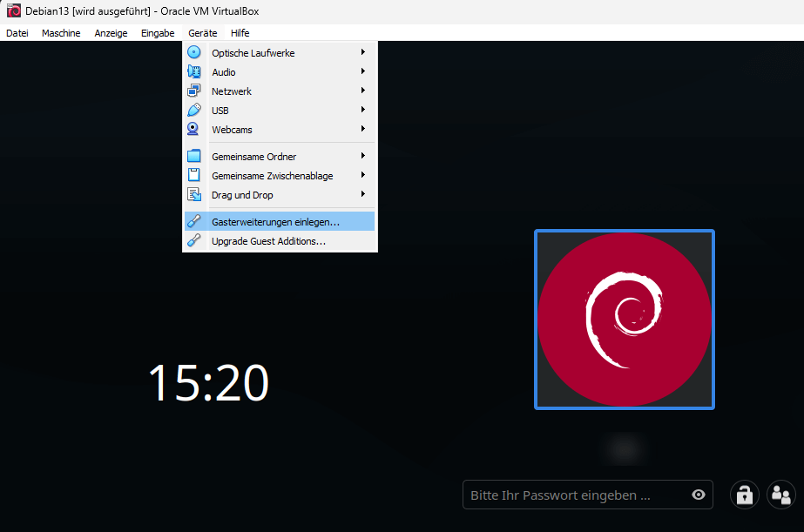Click the Gemeinsame Ordner folder icon
Image resolution: width=804 pixels, height=532 pixels.
(x=194, y=156)
